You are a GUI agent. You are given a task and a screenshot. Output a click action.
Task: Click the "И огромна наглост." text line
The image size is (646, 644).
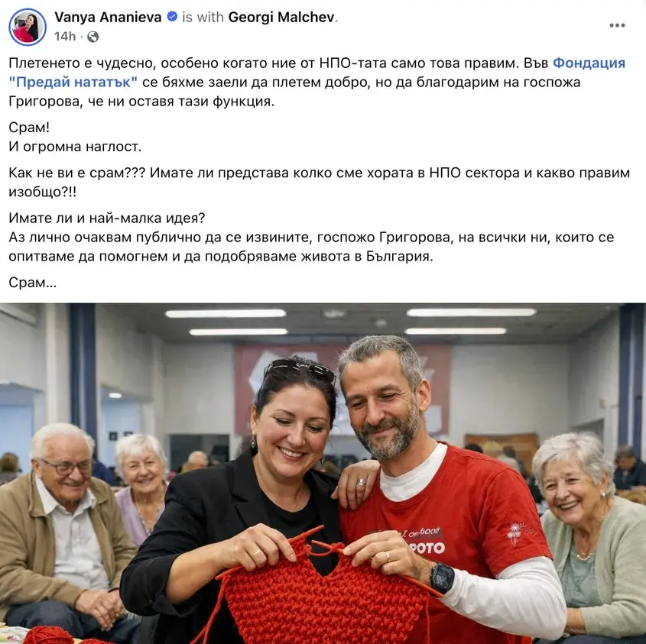tap(75, 147)
